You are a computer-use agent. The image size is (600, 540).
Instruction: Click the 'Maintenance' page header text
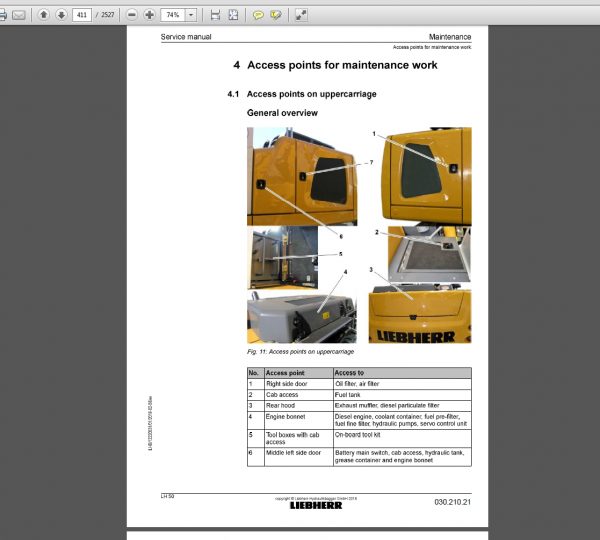pyautogui.click(x=450, y=37)
